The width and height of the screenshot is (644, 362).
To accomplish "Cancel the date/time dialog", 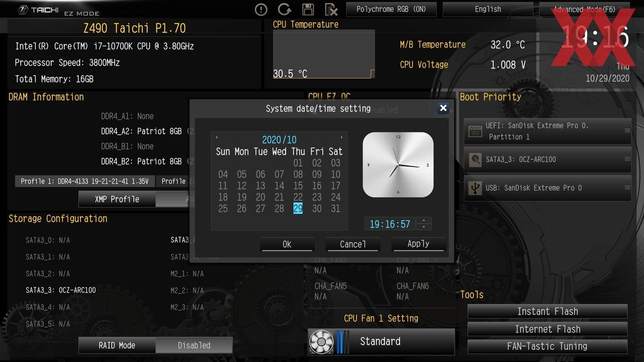I will (353, 244).
